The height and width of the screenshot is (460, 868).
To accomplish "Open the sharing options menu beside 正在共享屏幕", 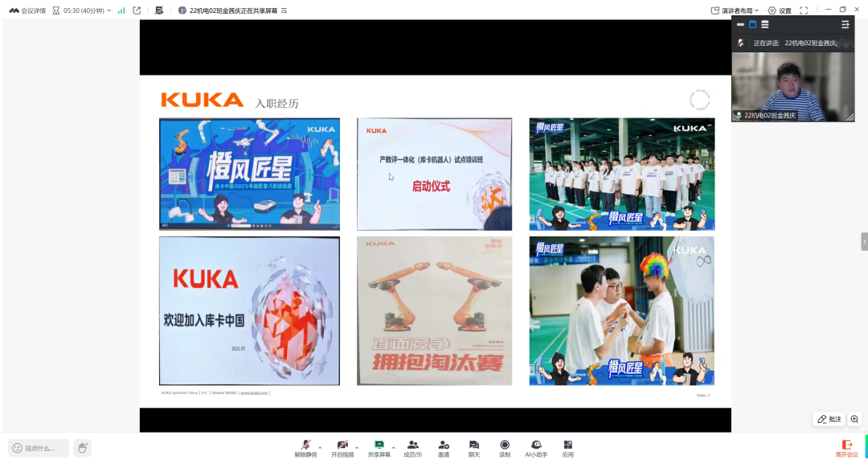I will (x=284, y=10).
